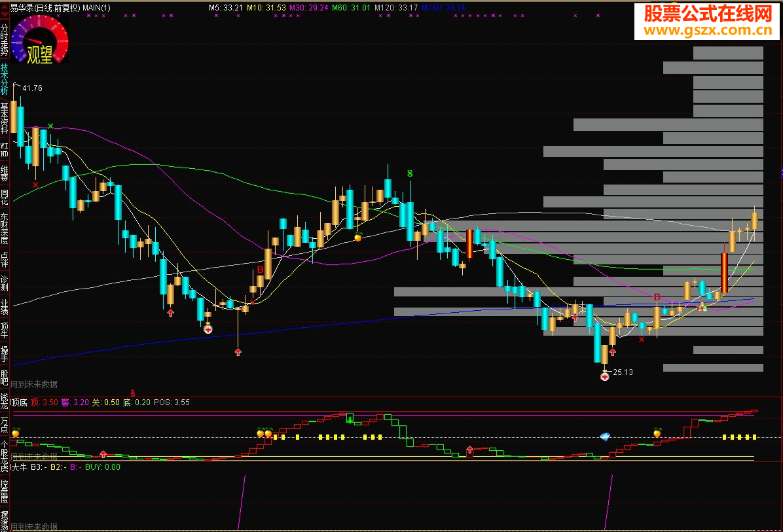Image resolution: width=783 pixels, height=532 pixels.
Task: Open the 诊测 sidebar tab
Action: click(4, 283)
